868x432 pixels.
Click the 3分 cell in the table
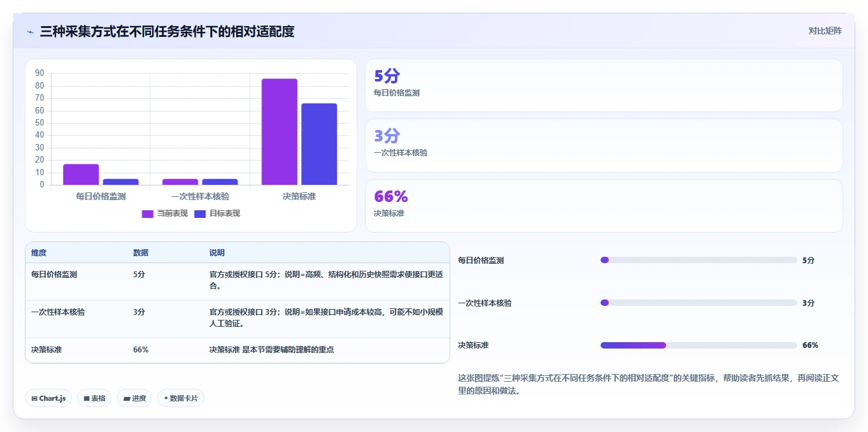139,312
